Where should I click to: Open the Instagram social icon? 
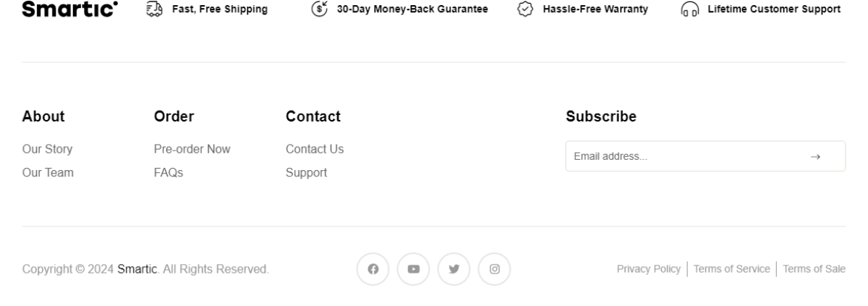coord(495,269)
